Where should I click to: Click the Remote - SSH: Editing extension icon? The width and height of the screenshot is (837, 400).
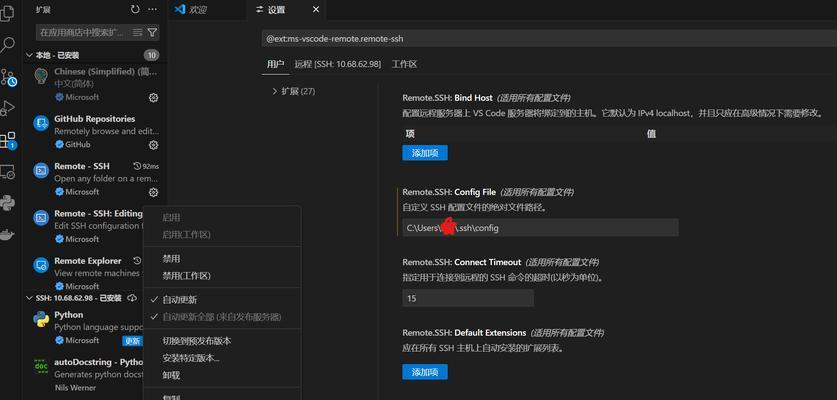point(41,218)
